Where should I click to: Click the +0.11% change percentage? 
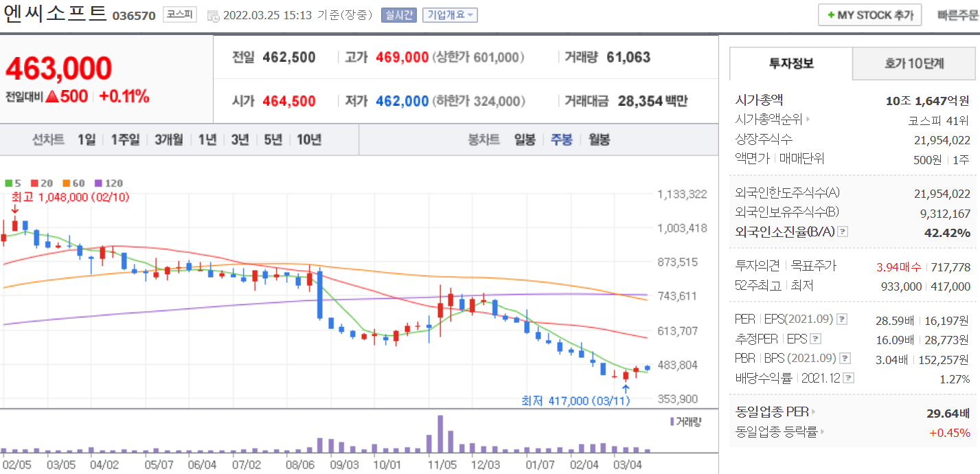coord(124,97)
